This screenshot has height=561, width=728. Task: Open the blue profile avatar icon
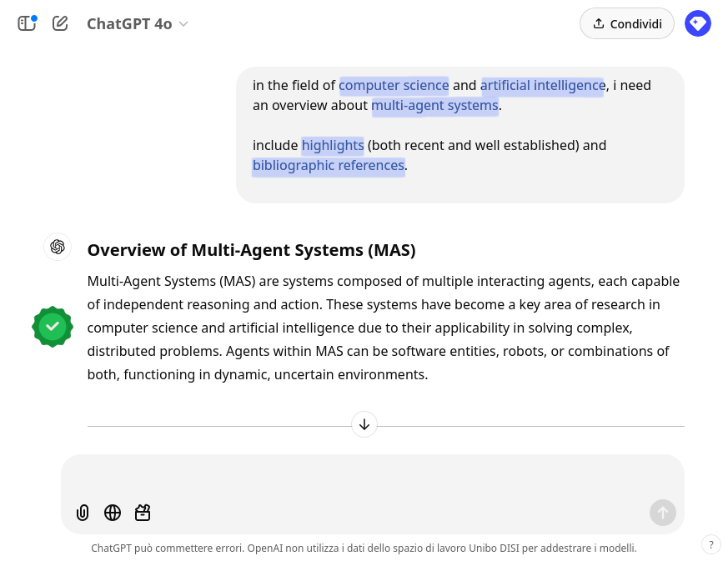(698, 23)
